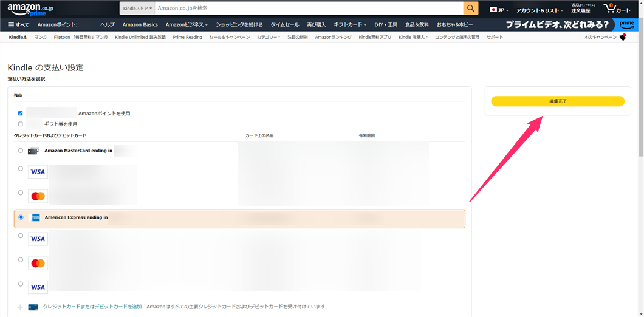This screenshot has height=317, width=644.
Task: Open ヘルプ in the nav bar
Action: tap(107, 25)
